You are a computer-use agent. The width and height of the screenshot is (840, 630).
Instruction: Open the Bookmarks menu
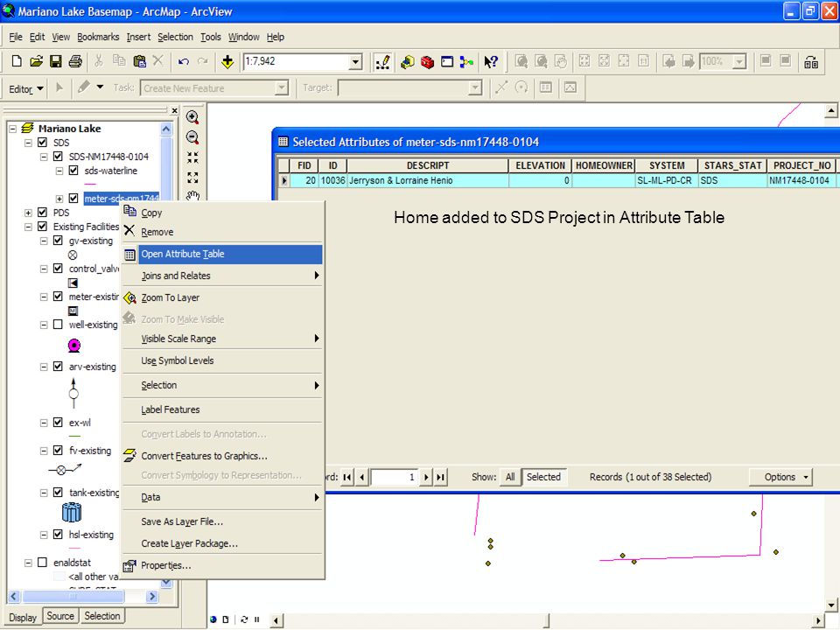click(x=98, y=37)
